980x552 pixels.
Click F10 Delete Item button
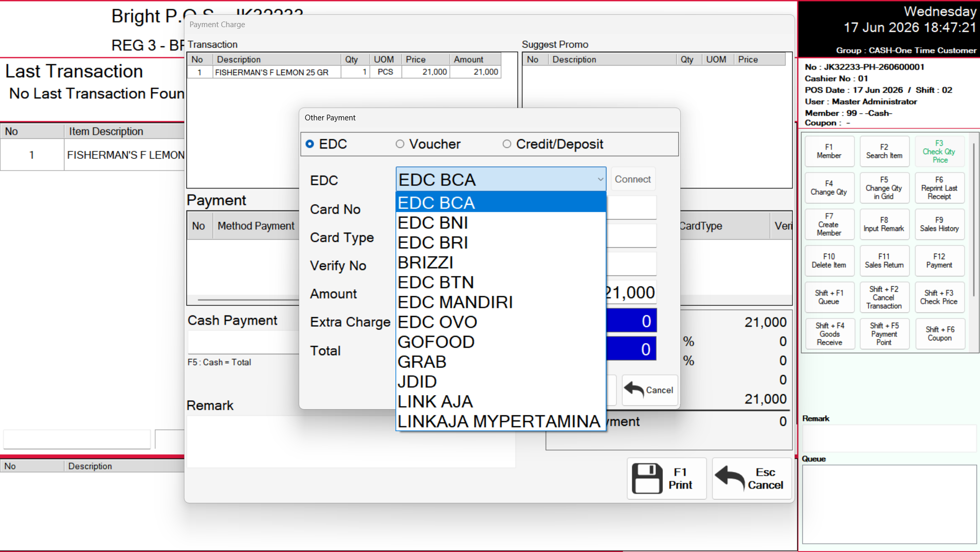[829, 261]
